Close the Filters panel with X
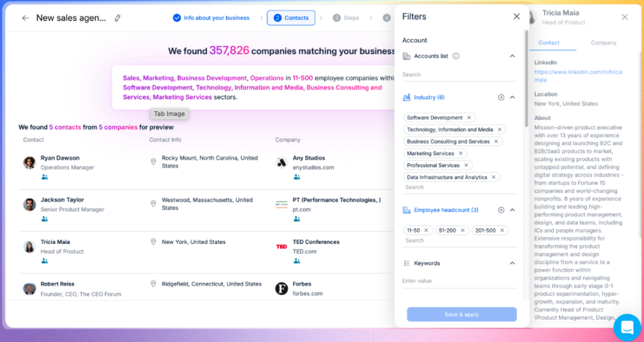The height and width of the screenshot is (342, 644). [516, 17]
